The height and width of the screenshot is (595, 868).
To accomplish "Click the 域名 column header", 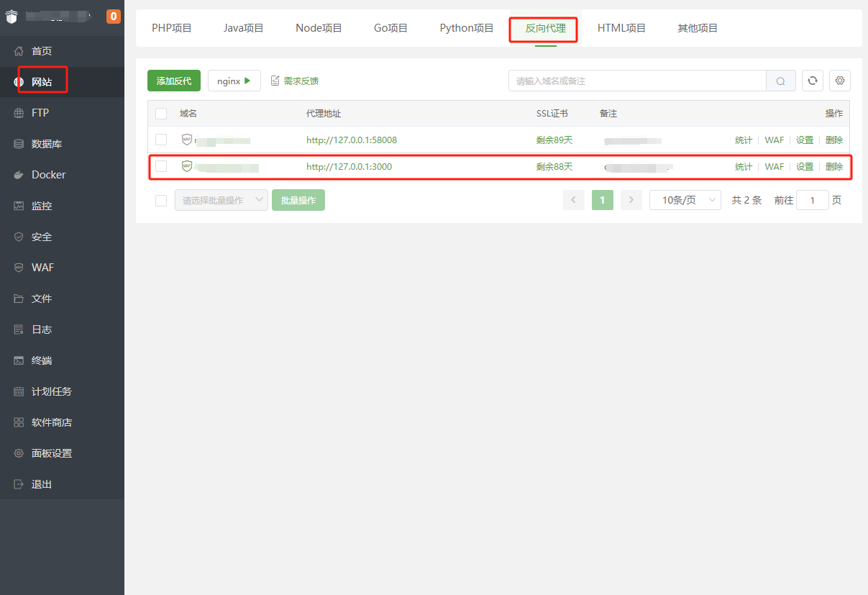I will 188,114.
